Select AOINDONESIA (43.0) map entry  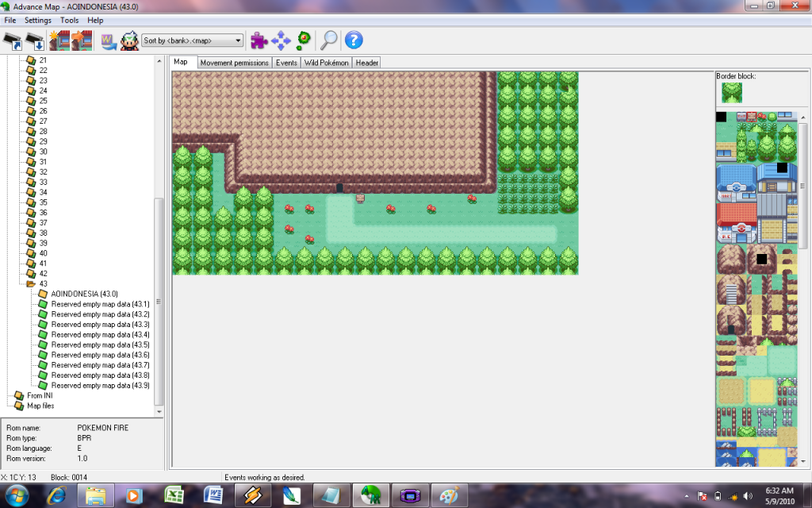click(x=84, y=294)
